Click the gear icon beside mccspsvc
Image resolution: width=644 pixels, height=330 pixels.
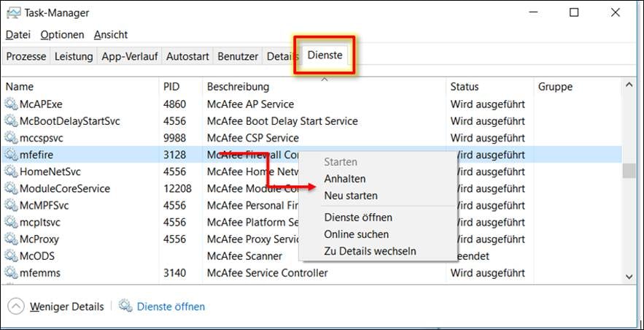click(11, 138)
